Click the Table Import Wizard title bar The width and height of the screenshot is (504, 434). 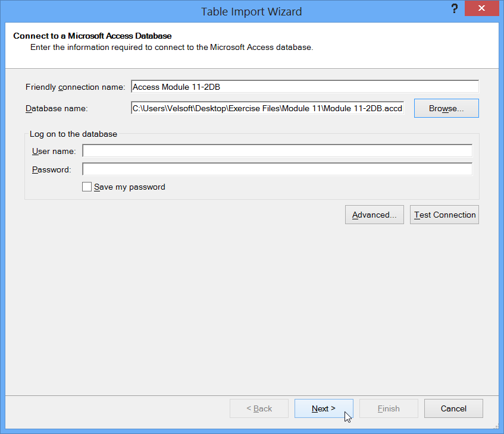point(252,11)
